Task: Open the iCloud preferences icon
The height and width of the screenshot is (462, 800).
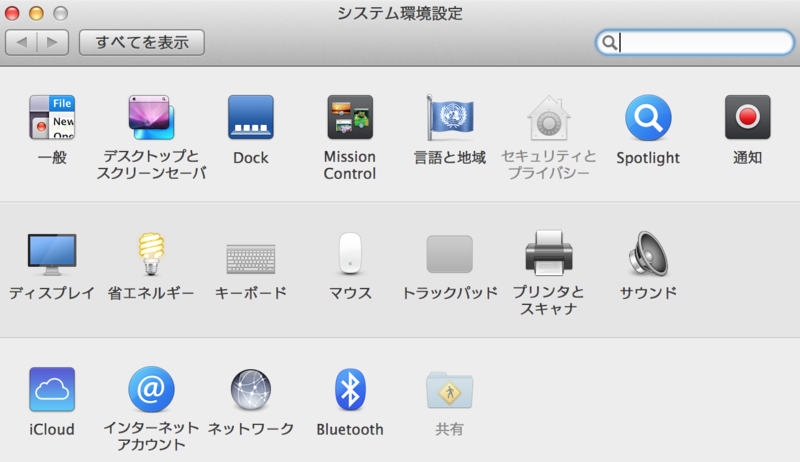Action: pos(52,389)
